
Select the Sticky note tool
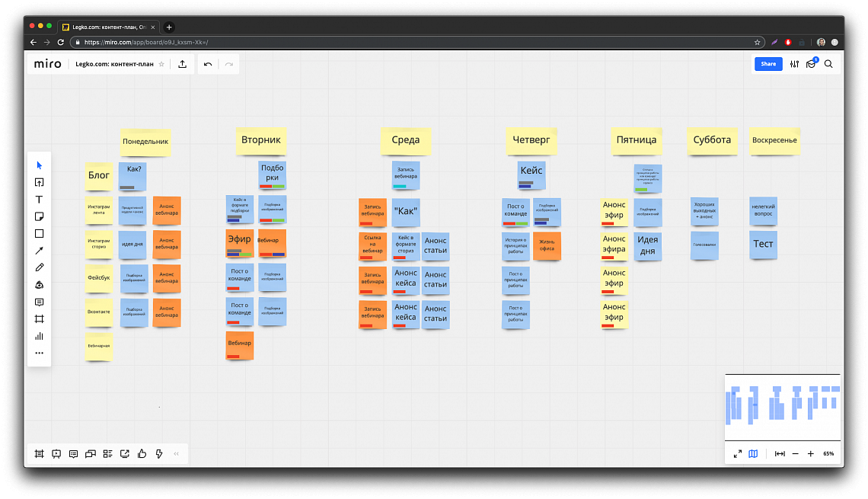(x=39, y=216)
